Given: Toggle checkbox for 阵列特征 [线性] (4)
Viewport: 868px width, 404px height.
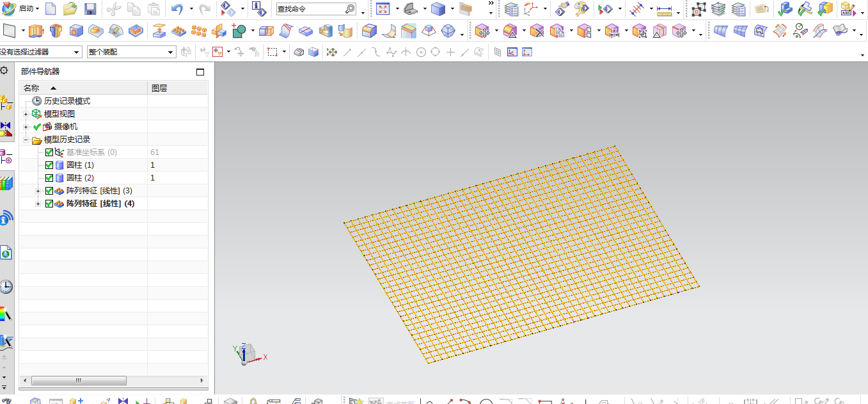Looking at the screenshot, I should pos(49,204).
